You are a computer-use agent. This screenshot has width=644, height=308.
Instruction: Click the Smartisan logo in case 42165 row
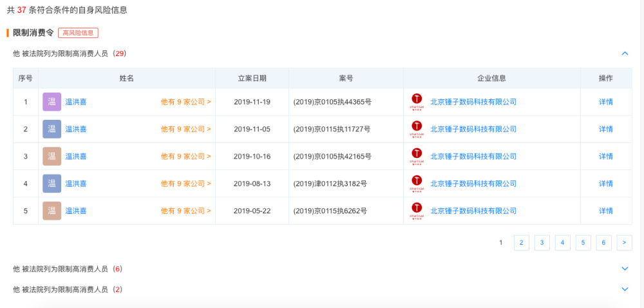tap(417, 157)
